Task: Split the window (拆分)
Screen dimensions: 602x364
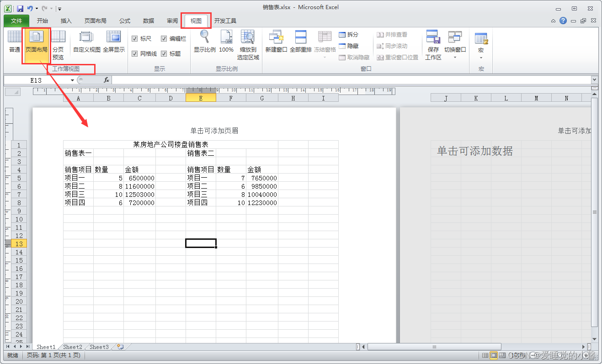Action: coord(348,35)
